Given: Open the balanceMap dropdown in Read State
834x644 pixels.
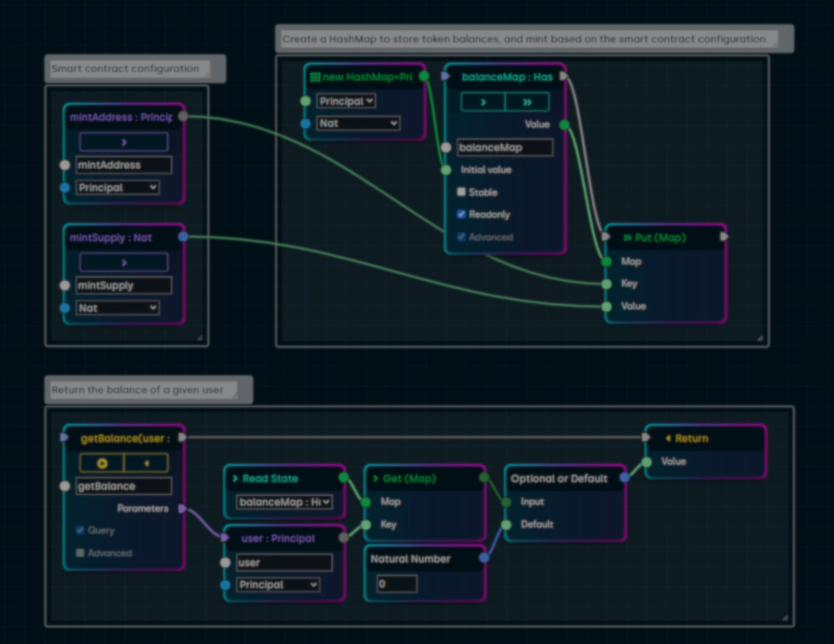Looking at the screenshot, I should 285,502.
